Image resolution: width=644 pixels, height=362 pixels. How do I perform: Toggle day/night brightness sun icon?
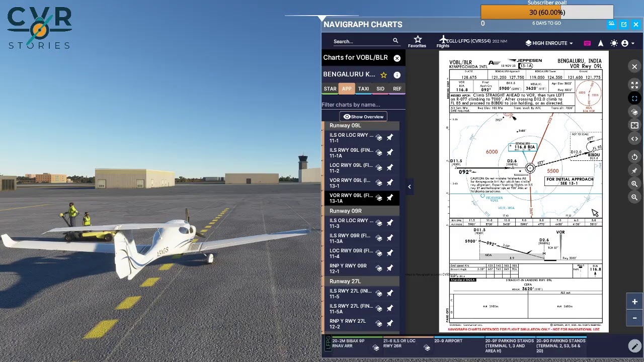tap(614, 43)
